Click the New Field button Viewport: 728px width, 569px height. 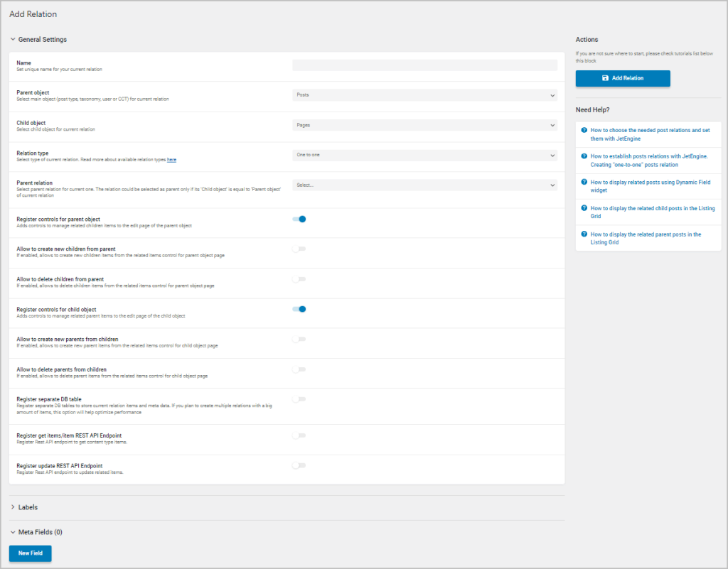pos(30,553)
